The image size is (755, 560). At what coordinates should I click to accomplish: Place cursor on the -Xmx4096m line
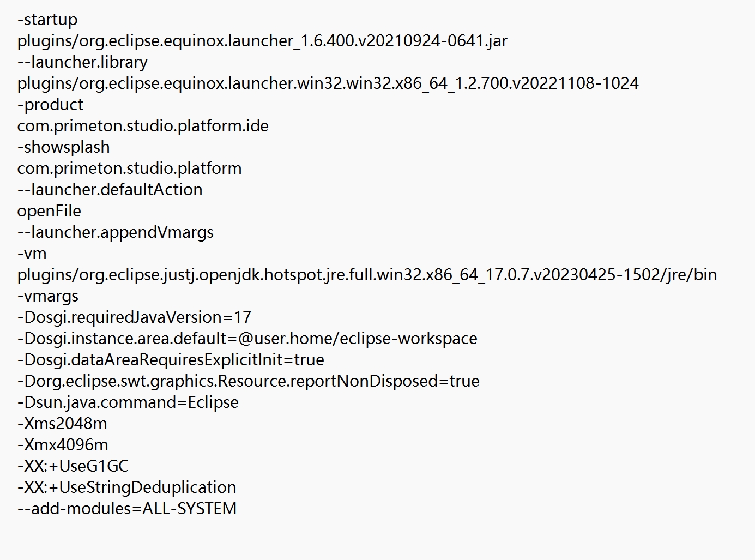pyautogui.click(x=63, y=445)
